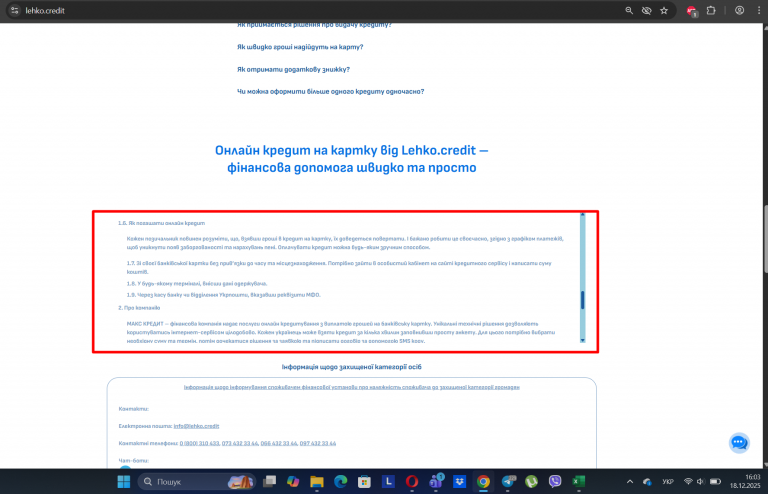
Task: Click the down arrow of the text box scrollbar
Action: [x=582, y=340]
